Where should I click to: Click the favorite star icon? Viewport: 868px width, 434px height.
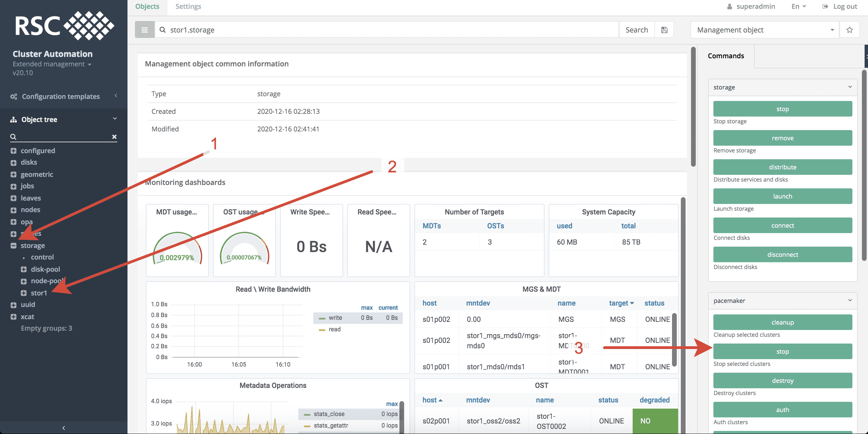click(x=849, y=30)
